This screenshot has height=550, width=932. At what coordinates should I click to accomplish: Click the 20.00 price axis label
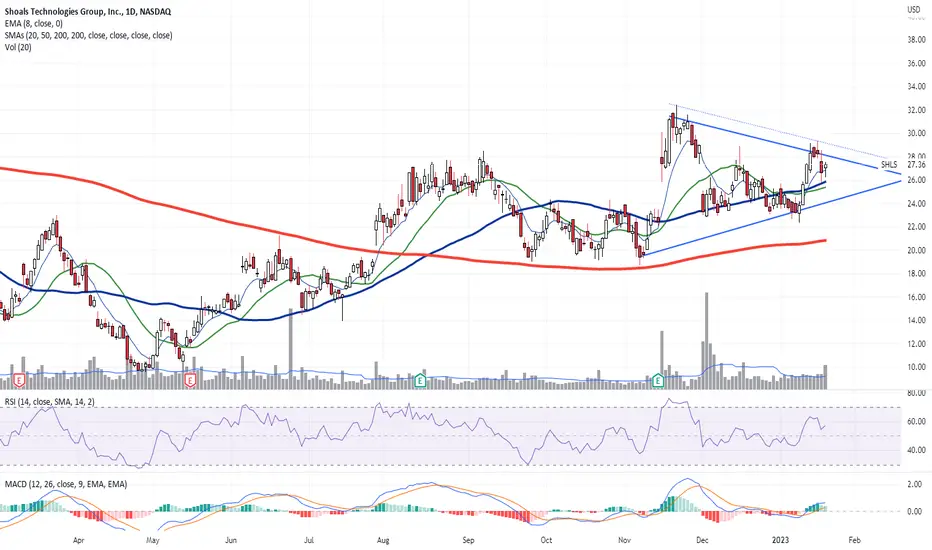click(916, 250)
